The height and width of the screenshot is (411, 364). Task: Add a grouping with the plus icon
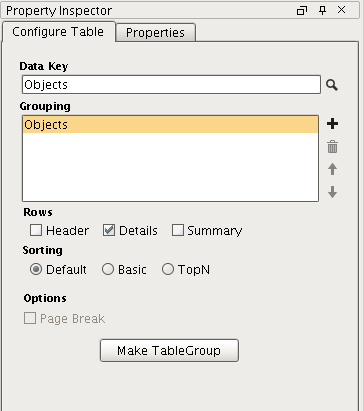click(x=332, y=124)
